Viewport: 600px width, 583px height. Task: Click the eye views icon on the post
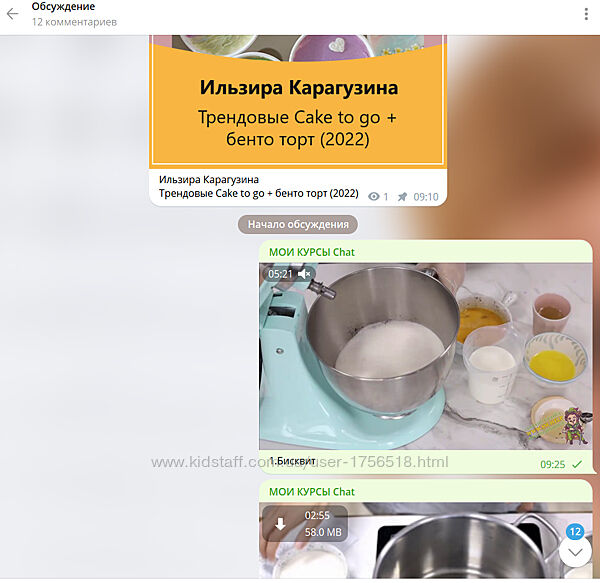[x=375, y=197]
